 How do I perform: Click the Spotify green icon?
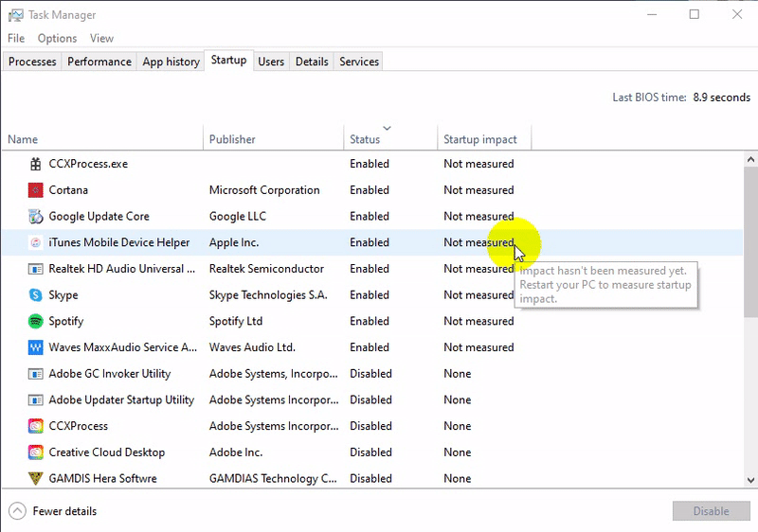[35, 322]
